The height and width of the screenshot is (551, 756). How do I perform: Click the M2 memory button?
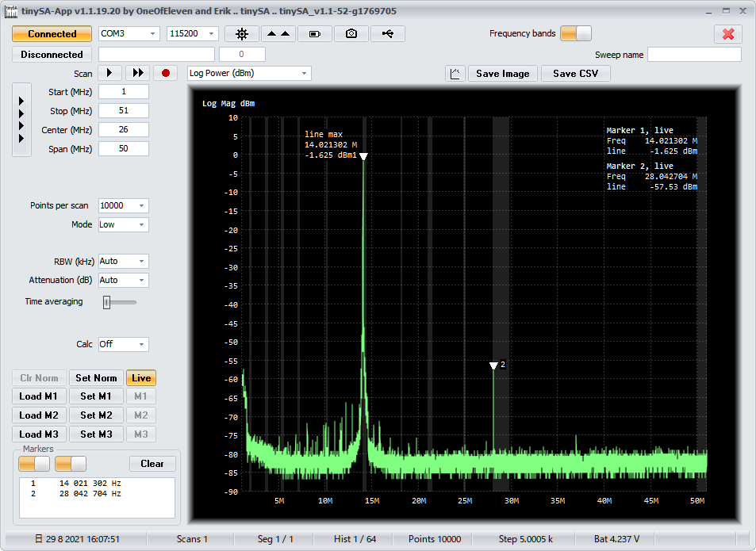tap(140, 415)
